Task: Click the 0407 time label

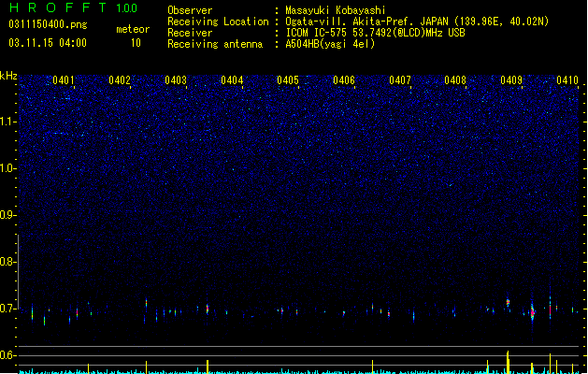Action: point(400,79)
